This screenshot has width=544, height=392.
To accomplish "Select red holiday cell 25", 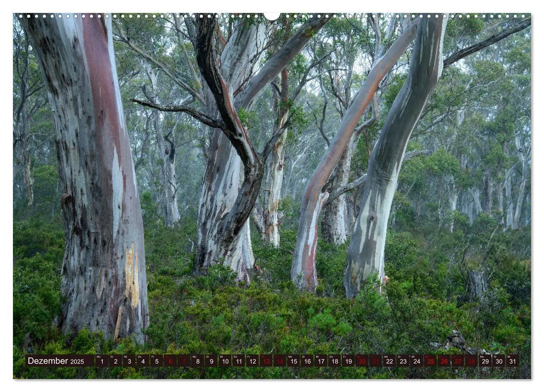I will [x=430, y=361].
